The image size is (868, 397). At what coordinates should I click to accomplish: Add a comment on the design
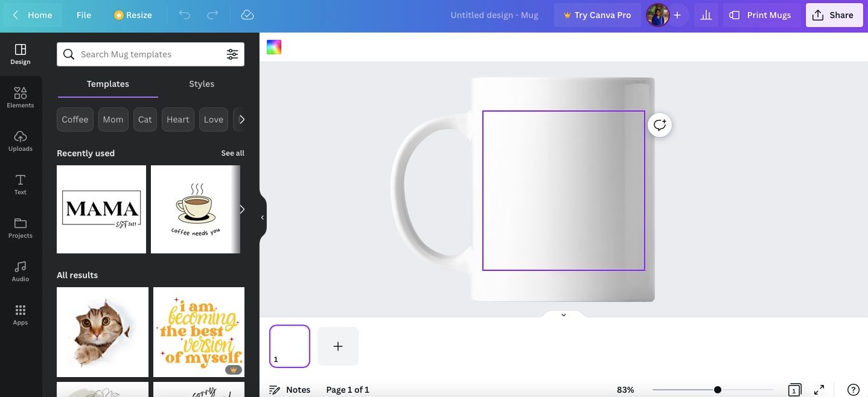point(660,125)
